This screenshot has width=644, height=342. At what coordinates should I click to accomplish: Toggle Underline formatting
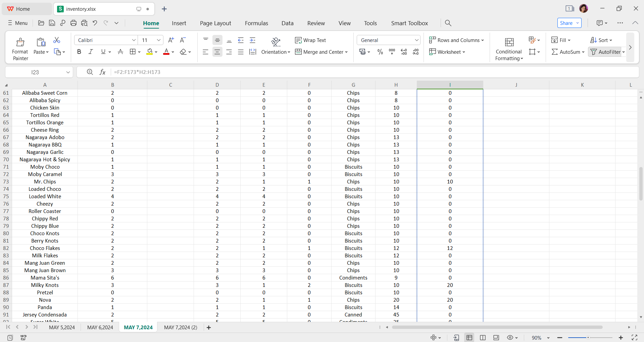click(x=103, y=52)
